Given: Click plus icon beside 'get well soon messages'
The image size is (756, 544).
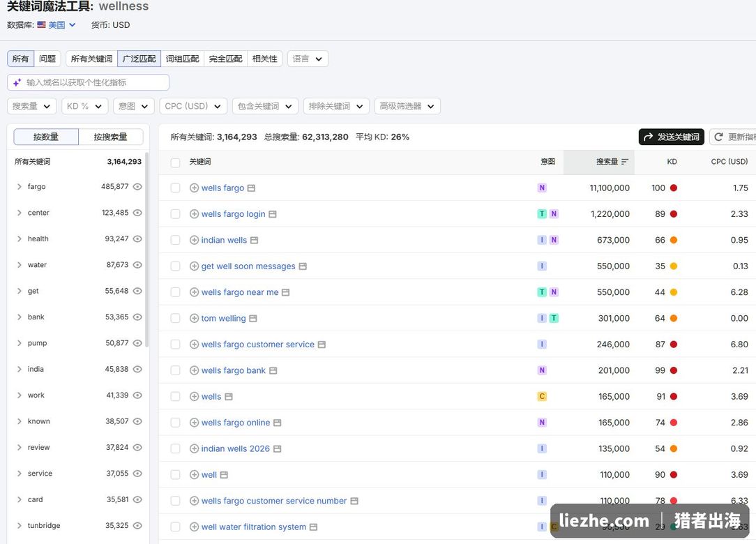Looking at the screenshot, I should pos(194,266).
